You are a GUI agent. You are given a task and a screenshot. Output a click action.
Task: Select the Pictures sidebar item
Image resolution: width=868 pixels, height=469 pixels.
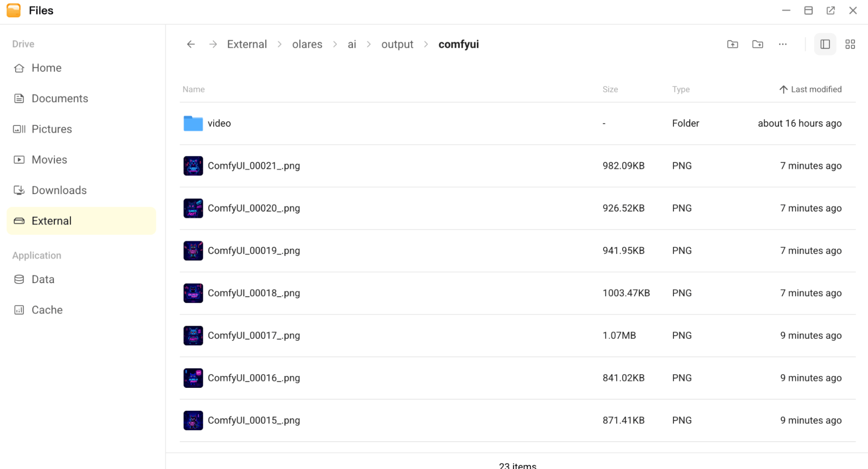(x=52, y=129)
